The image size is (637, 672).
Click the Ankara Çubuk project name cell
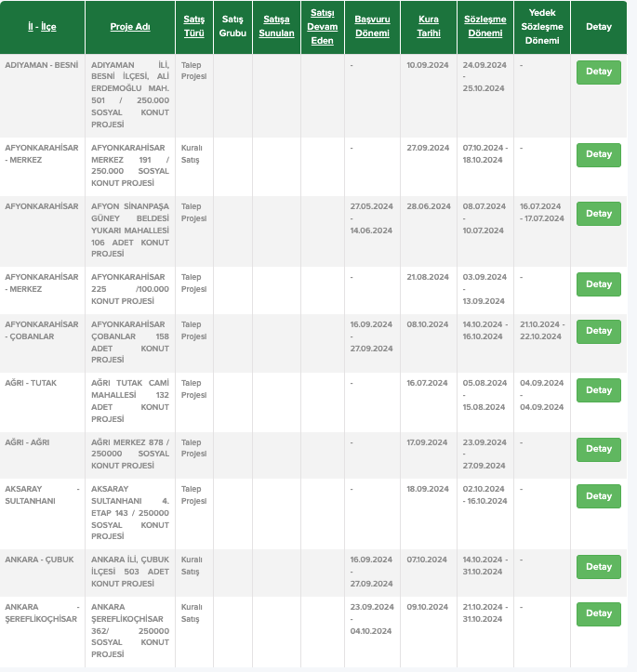coord(130,572)
